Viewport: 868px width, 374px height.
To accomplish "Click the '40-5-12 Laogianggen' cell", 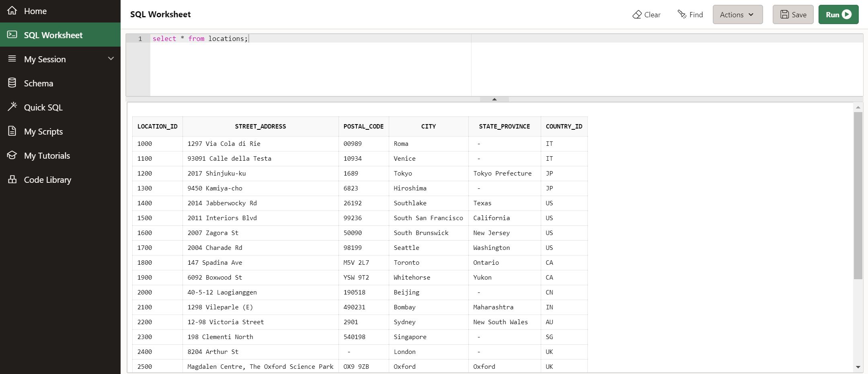I will [261, 292].
